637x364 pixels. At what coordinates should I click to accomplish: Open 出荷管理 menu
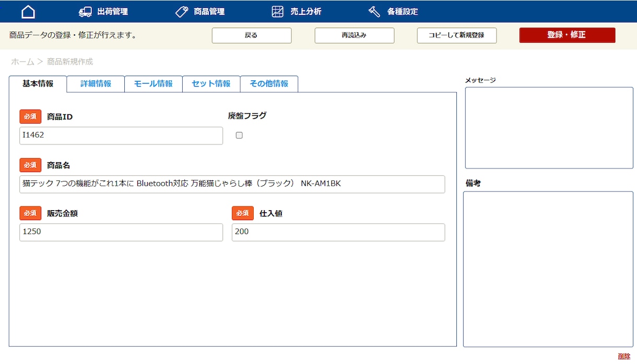(112, 11)
